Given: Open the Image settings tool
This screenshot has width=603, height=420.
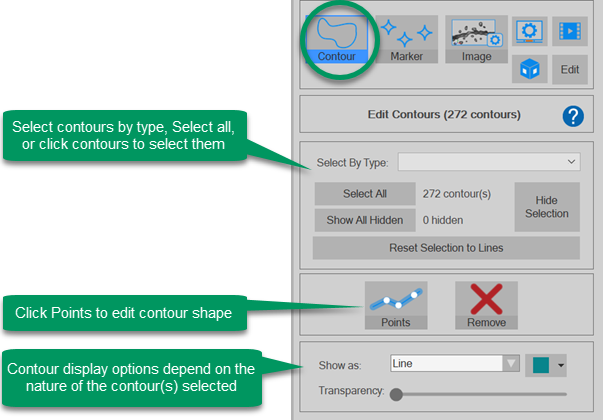Looking at the screenshot, I should pos(476,40).
